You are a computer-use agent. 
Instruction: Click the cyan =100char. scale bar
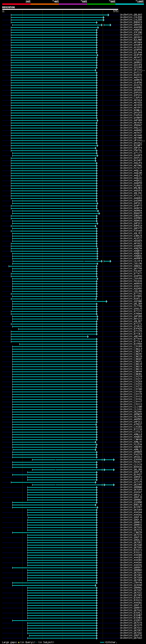click(x=102, y=642)
